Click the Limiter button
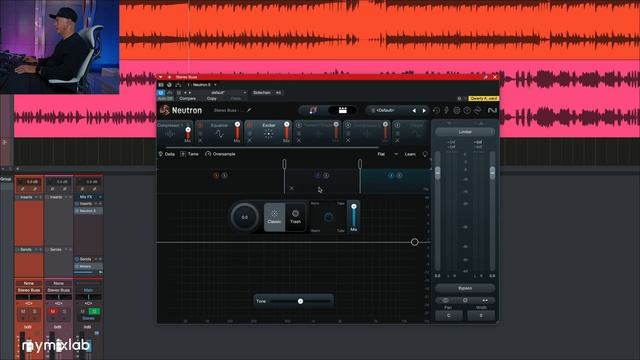This screenshot has width=640, height=360. coord(465,132)
